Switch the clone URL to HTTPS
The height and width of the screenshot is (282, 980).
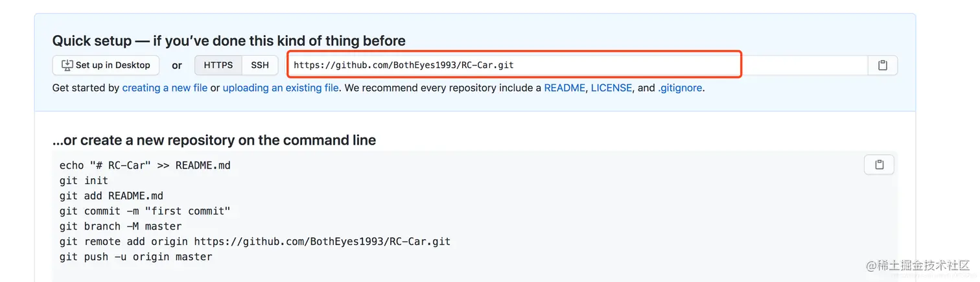click(218, 65)
